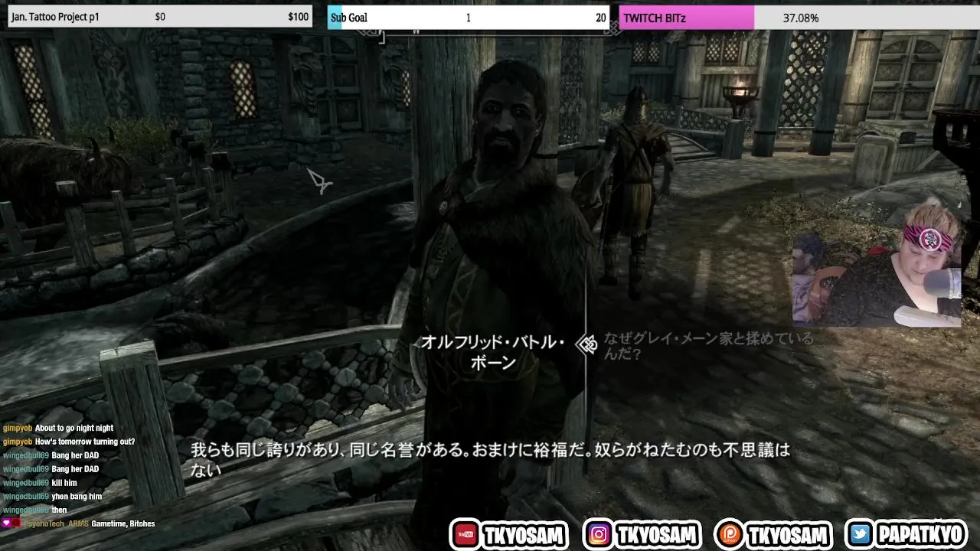Click the TKYOSAM label next to YouTube
This screenshot has width=980, height=551.
coord(524,535)
